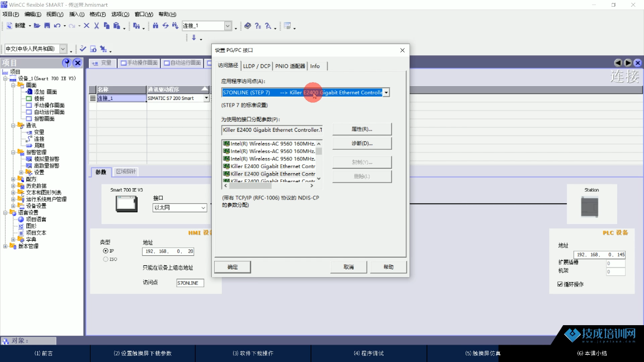Click the check-mark compile icon
This screenshot has height=362, width=644.
point(83,49)
